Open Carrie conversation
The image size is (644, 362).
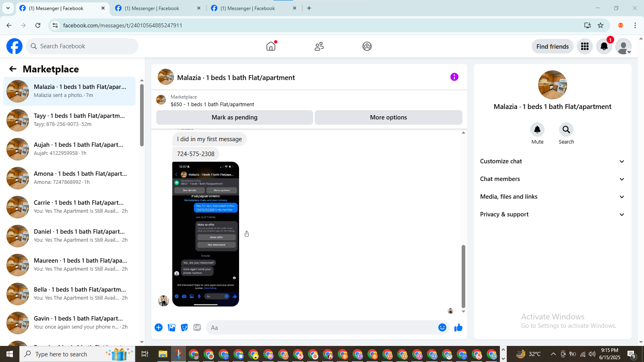[x=70, y=207]
